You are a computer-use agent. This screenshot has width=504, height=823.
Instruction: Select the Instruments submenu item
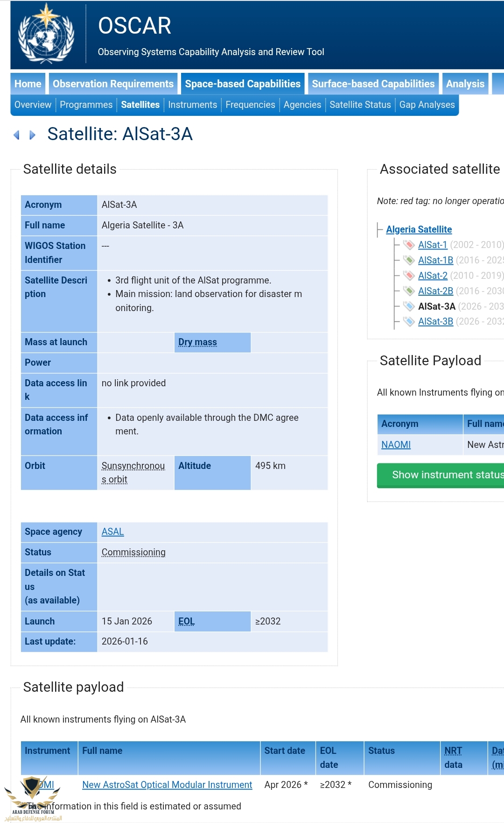(x=192, y=105)
